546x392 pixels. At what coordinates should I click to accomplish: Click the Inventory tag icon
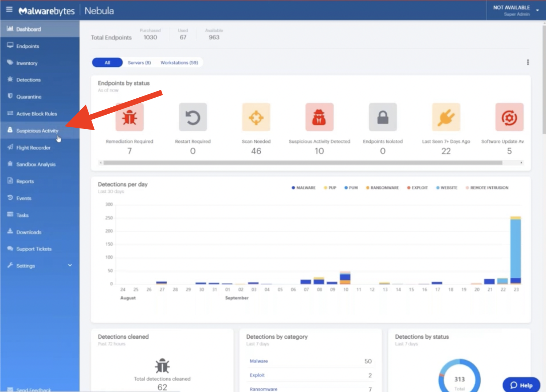coord(10,63)
